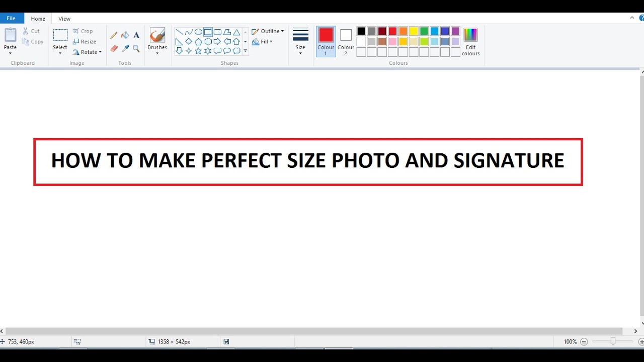Click the Paint help question mark icon
Viewport: 644px width, 362px height.
[641, 18]
